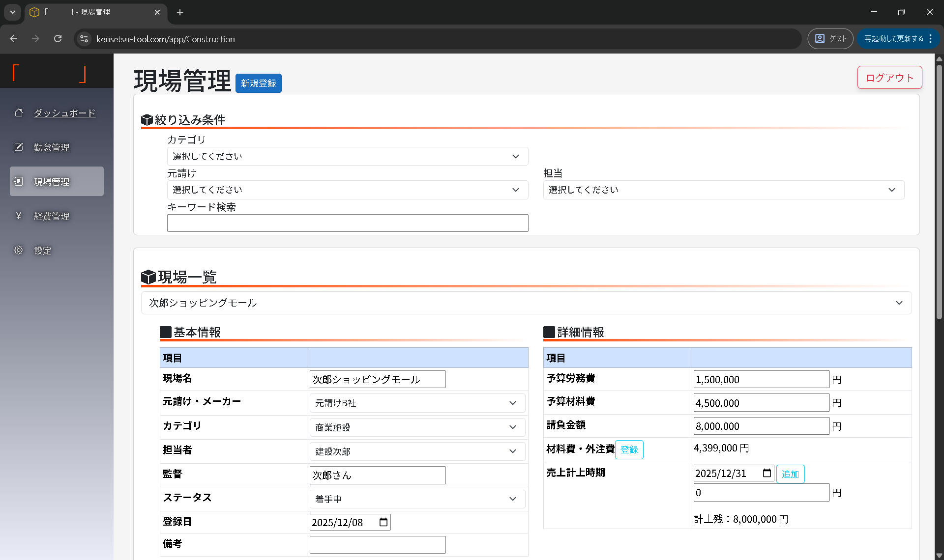Viewport: 944px width, 560px height.
Task: Click the 登録 link beside 材料費・外注費
Action: [x=629, y=449]
